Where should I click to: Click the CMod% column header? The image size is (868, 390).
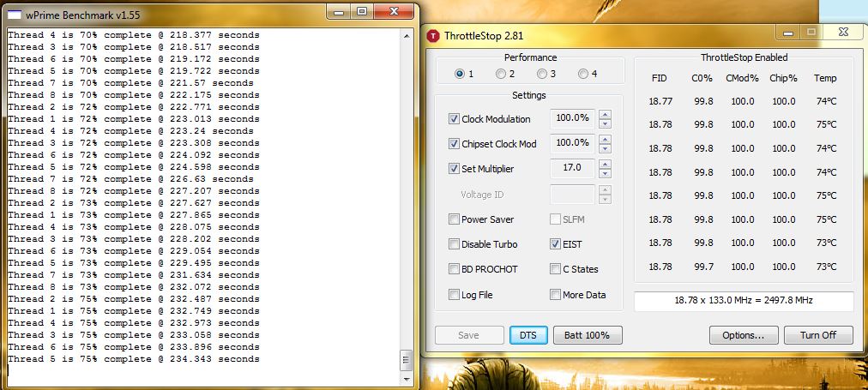click(742, 79)
